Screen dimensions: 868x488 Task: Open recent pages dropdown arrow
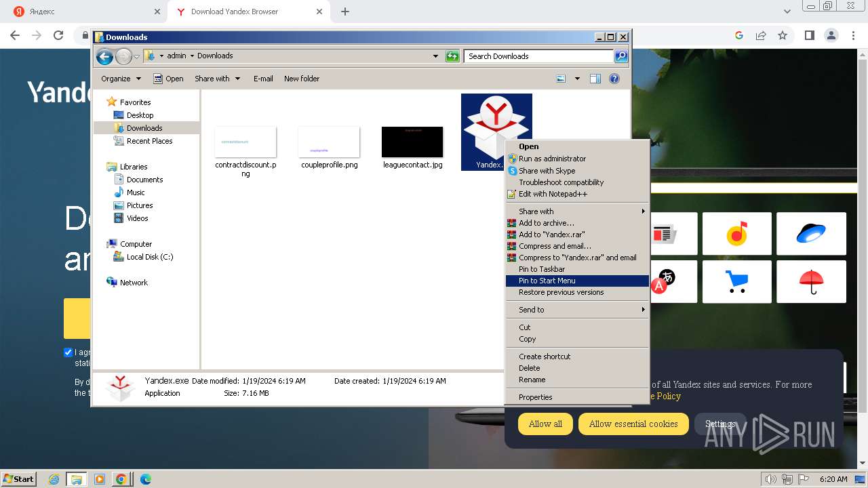(136, 56)
